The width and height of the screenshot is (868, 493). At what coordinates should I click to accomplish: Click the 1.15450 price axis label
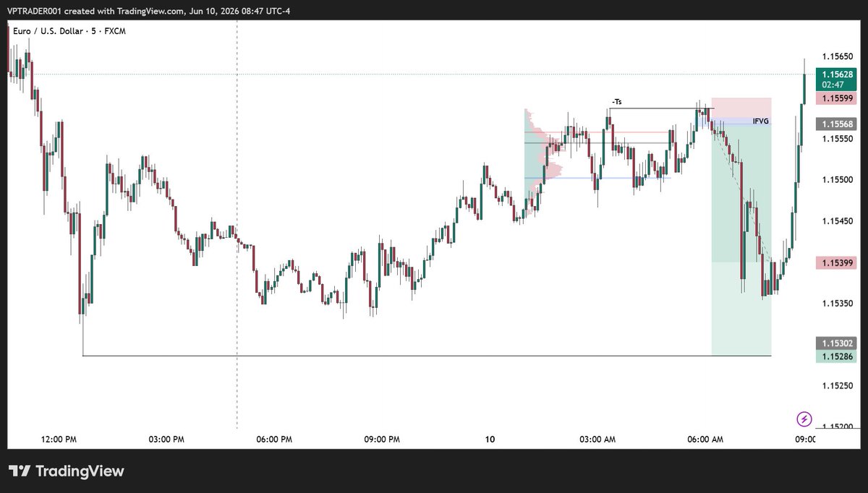point(838,221)
